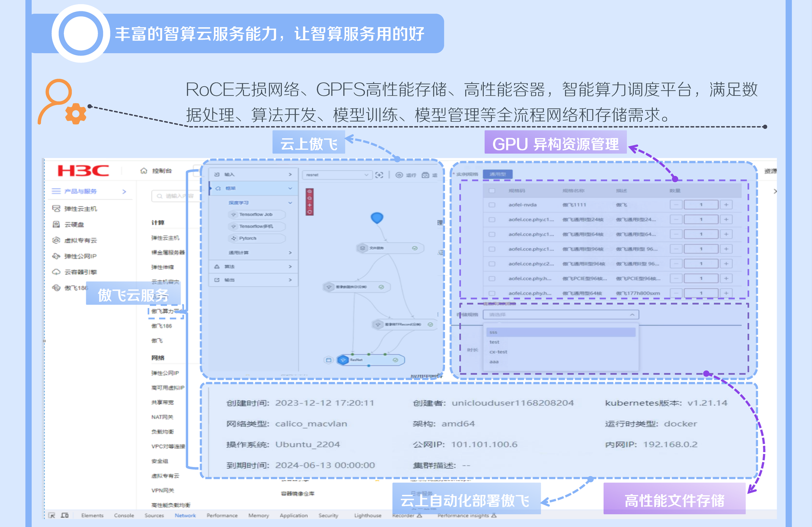Image resolution: width=812 pixels, height=527 pixels.
Task: Click the 运行 run icon in toolbar
Action: [399, 175]
